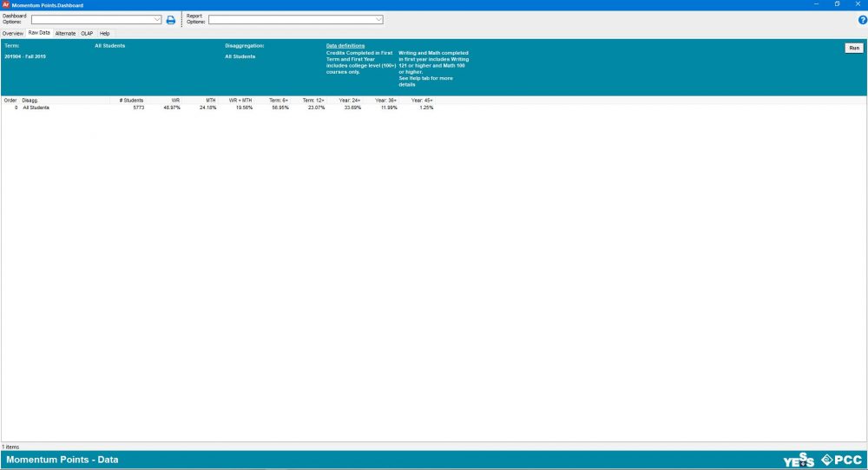The image size is (868, 470).
Task: Select the Raw Data tab
Action: (39, 33)
